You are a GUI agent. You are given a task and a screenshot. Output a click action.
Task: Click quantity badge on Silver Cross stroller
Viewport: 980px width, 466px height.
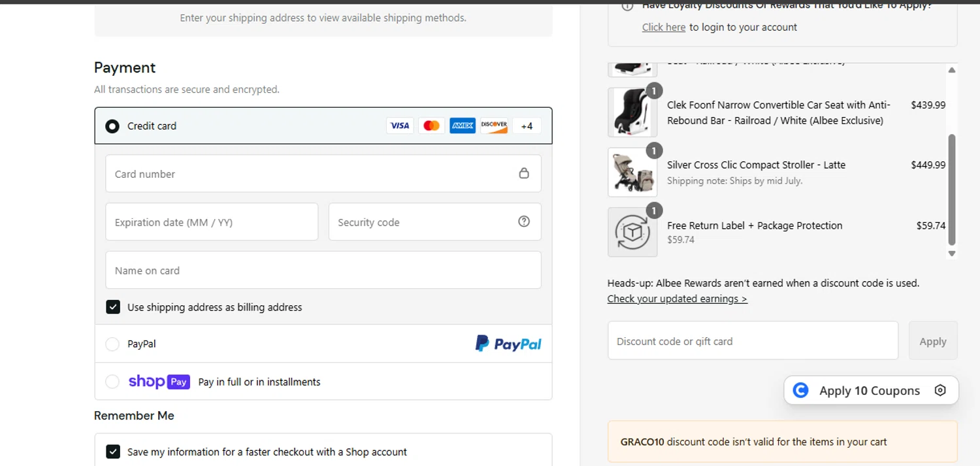tap(654, 150)
